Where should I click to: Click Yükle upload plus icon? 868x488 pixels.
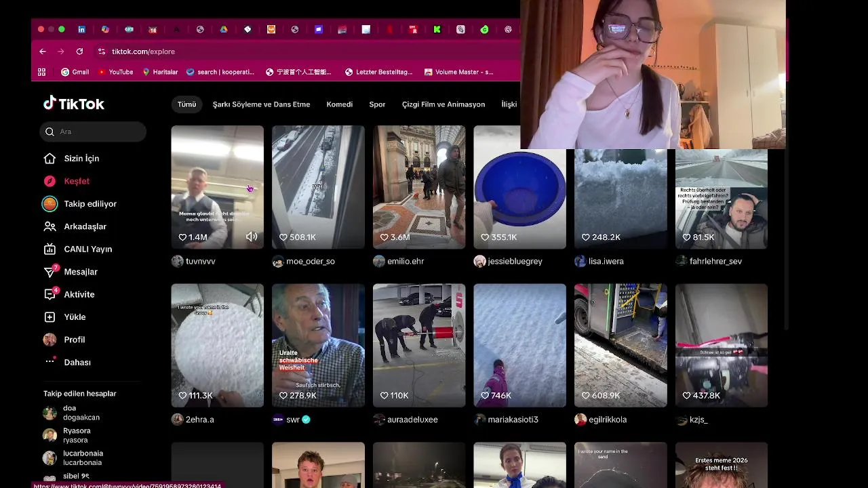click(x=50, y=317)
